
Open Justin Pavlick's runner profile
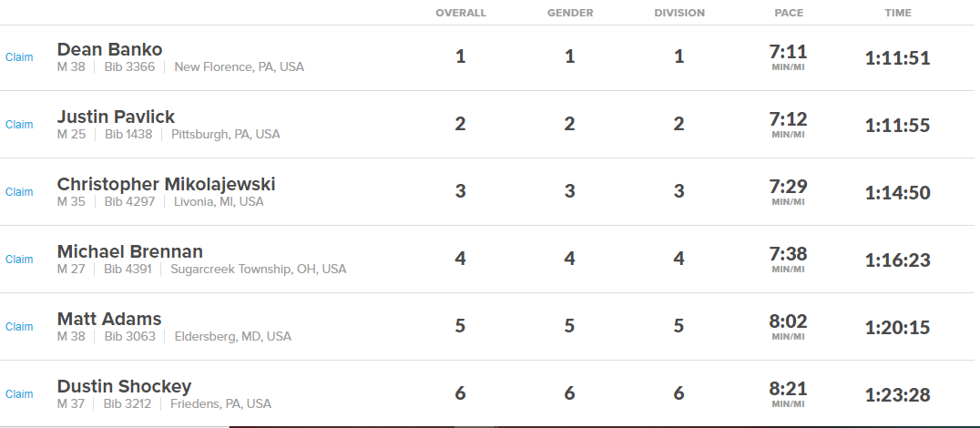(116, 117)
